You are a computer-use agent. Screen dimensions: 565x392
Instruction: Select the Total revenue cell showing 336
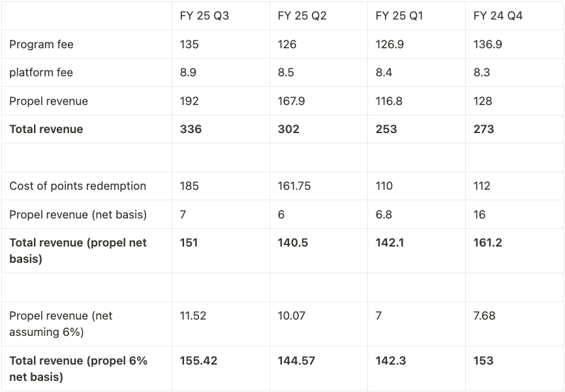point(191,129)
